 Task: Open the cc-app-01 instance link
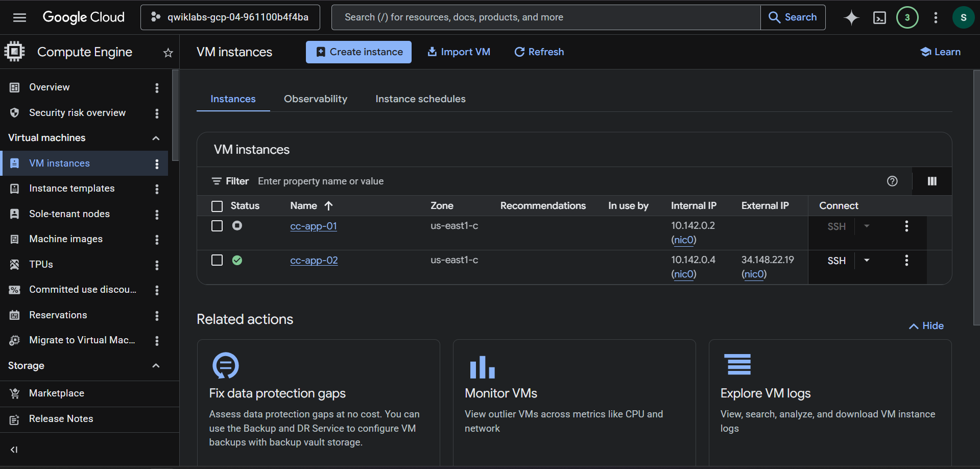point(314,226)
